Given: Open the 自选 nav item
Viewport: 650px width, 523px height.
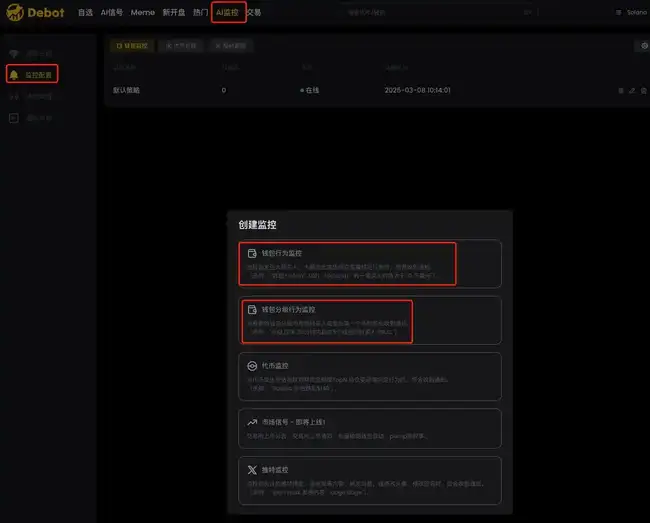Looking at the screenshot, I should pos(85,12).
